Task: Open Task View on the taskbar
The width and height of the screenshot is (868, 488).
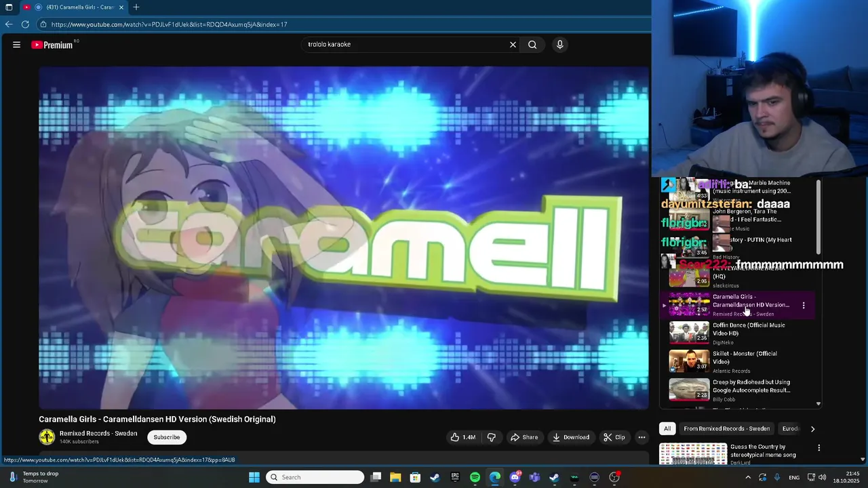Action: [376, 477]
